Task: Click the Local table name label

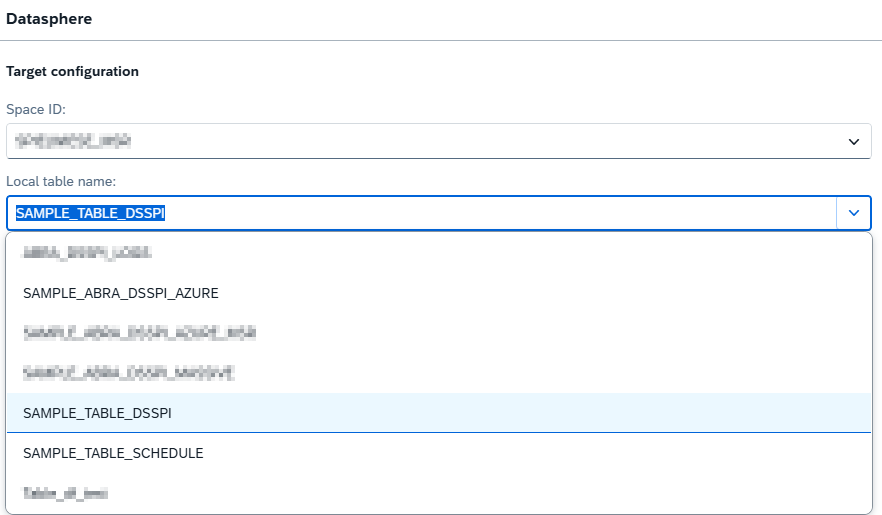Action: [61, 180]
